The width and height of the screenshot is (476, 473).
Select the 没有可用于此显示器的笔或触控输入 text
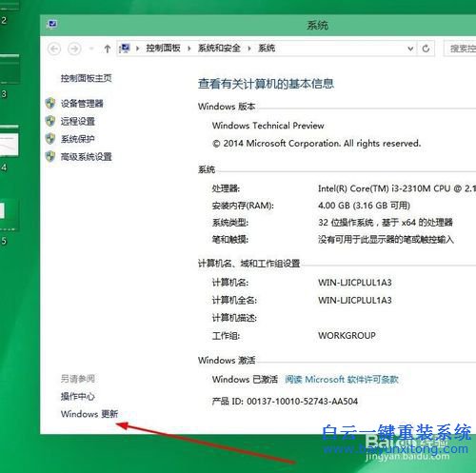[386, 239]
